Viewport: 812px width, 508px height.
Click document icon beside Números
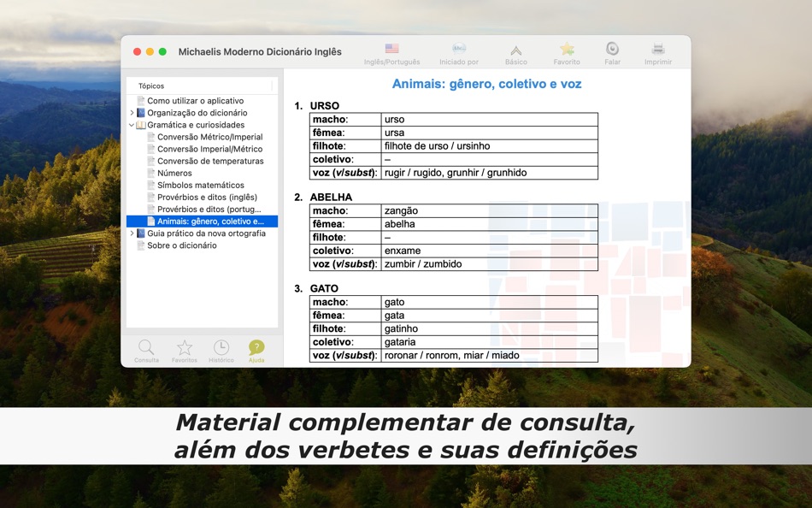pos(151,173)
